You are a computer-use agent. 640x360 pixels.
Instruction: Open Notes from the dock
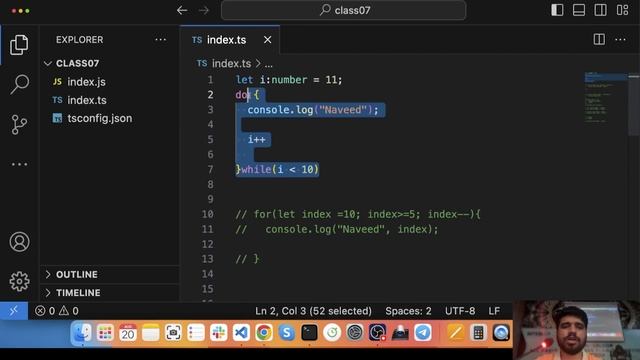pos(151,333)
